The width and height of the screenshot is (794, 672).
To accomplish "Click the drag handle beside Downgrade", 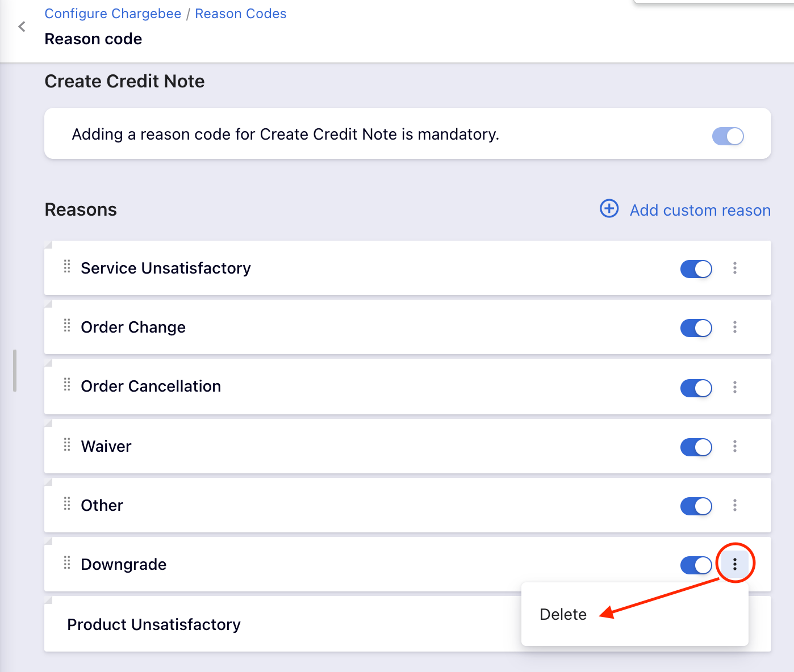I will 67,563.
